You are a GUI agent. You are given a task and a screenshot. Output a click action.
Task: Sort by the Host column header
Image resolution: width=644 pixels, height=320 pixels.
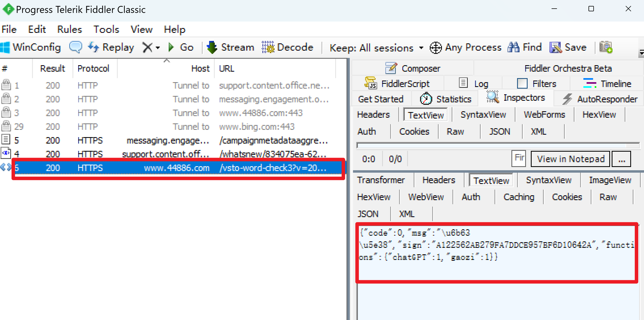166,68
